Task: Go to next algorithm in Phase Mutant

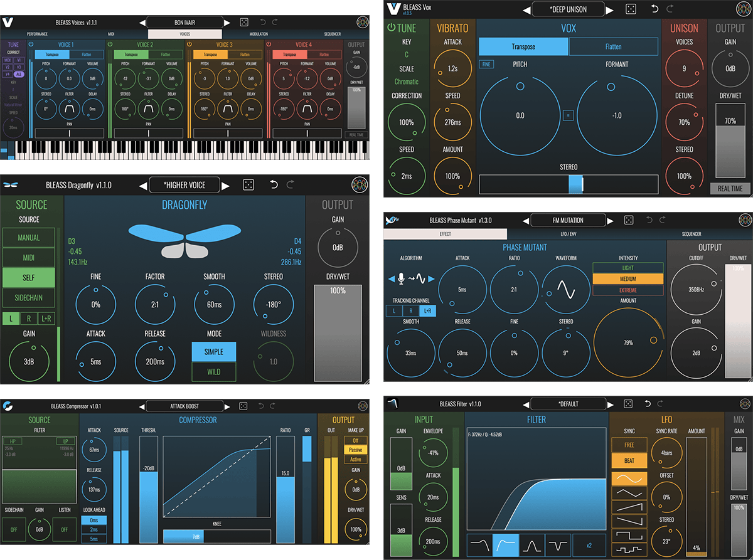Action: (x=432, y=279)
